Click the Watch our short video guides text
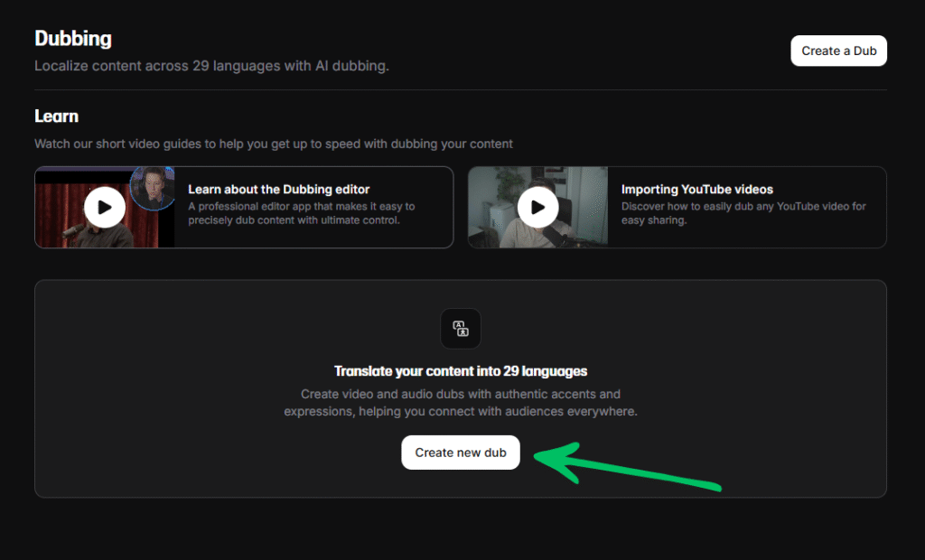Screen dimensions: 925x560 coord(273,144)
